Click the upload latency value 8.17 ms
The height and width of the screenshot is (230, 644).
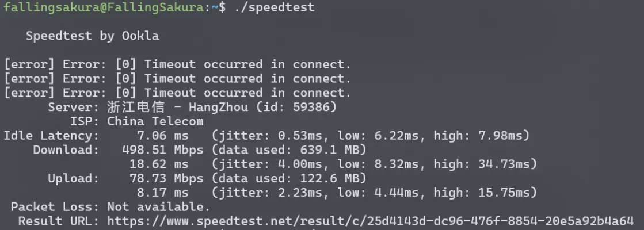pos(162,193)
